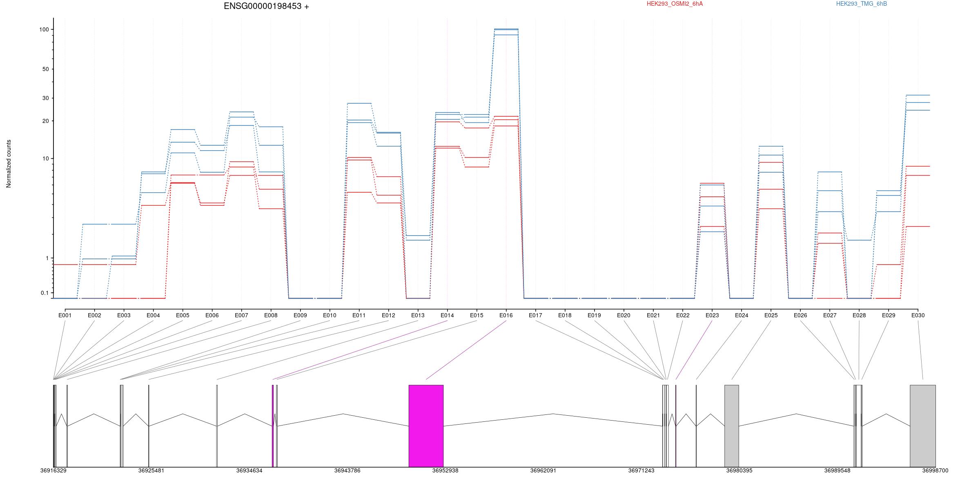The image size is (980, 490).
Task: Click exon label E015
Action: [x=477, y=315]
